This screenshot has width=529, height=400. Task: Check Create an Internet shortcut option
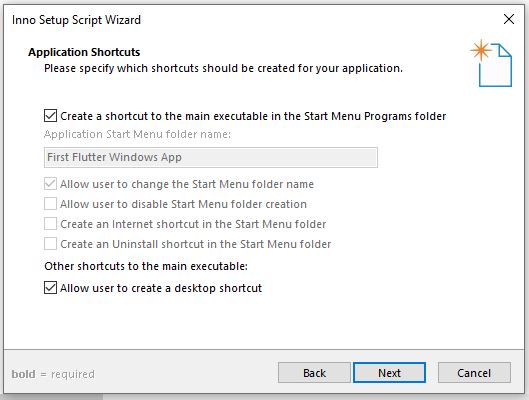point(50,224)
